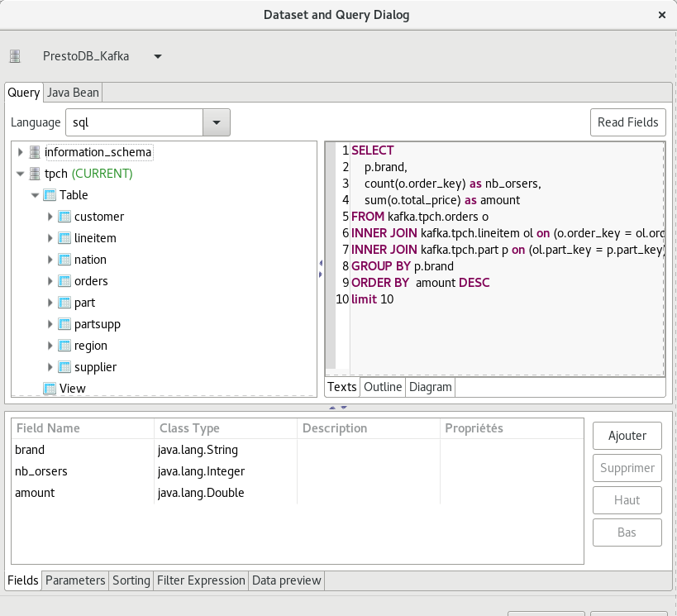The image size is (677, 616).
Task: Open the Data preview tab
Action: 286,580
